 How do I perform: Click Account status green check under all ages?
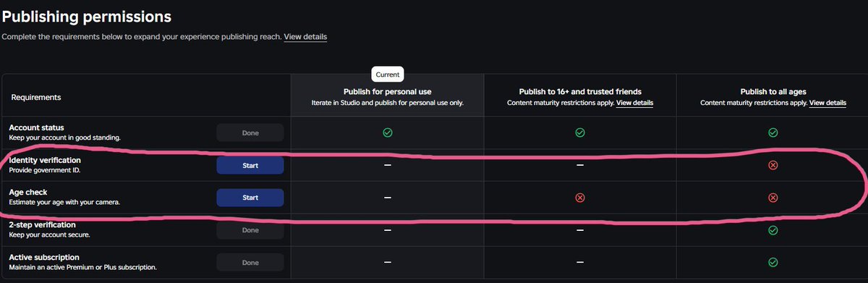coord(773,132)
